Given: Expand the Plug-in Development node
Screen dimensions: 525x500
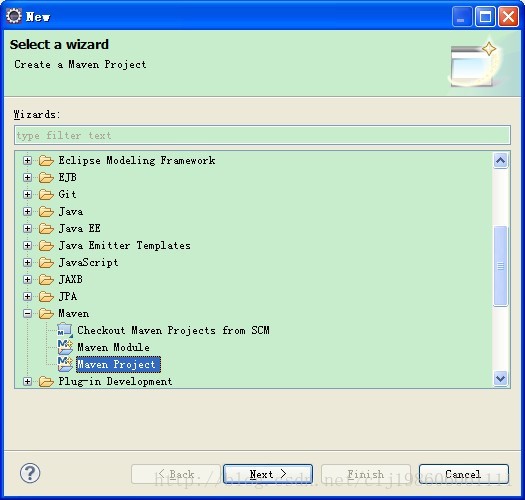Looking at the screenshot, I should click(x=27, y=381).
